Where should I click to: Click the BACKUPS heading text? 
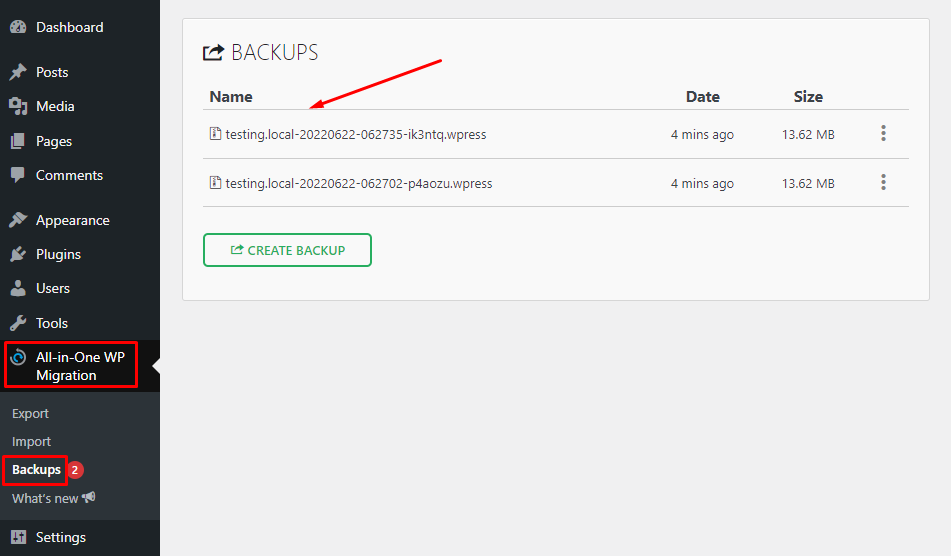click(275, 53)
